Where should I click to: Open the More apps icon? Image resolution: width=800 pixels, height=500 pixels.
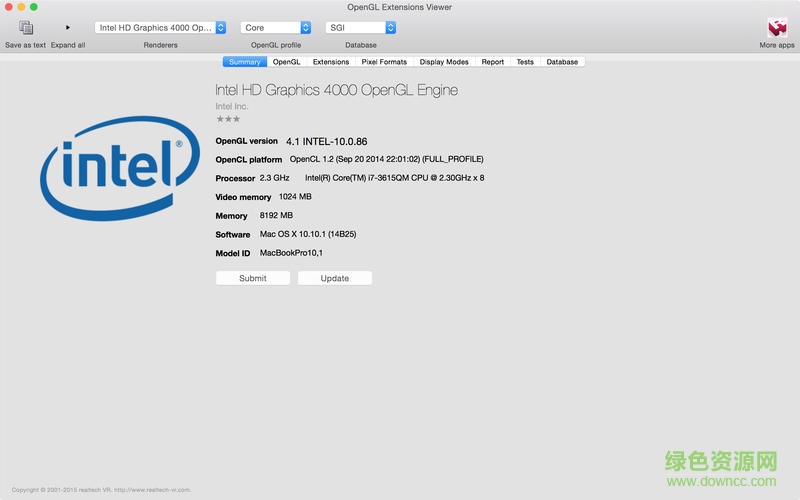coord(777,28)
